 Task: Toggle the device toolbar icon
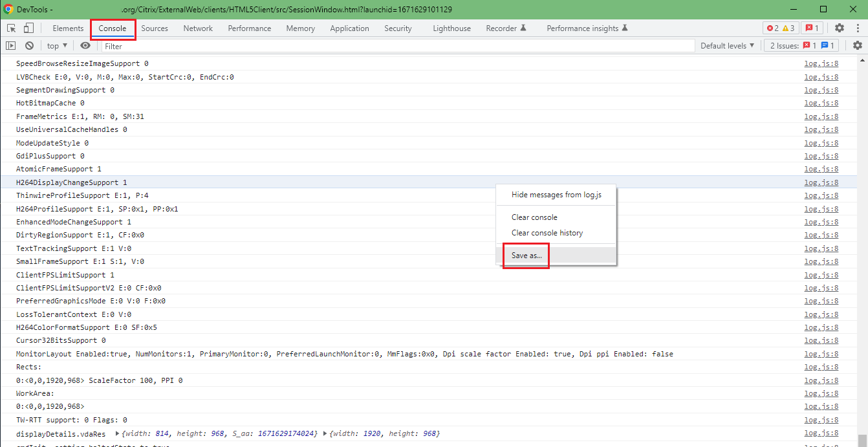pos(28,28)
